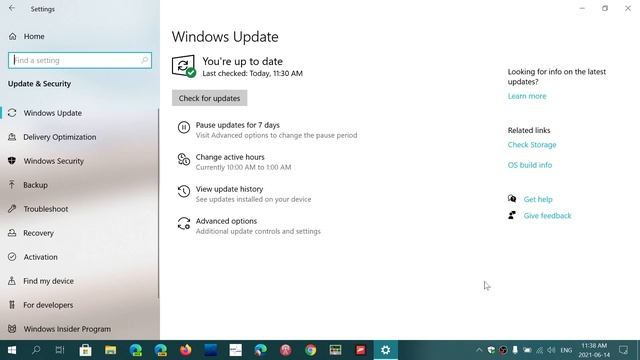The width and height of the screenshot is (640, 360).
Task: Click the ENG language indicator
Action: pyautogui.click(x=567, y=350)
